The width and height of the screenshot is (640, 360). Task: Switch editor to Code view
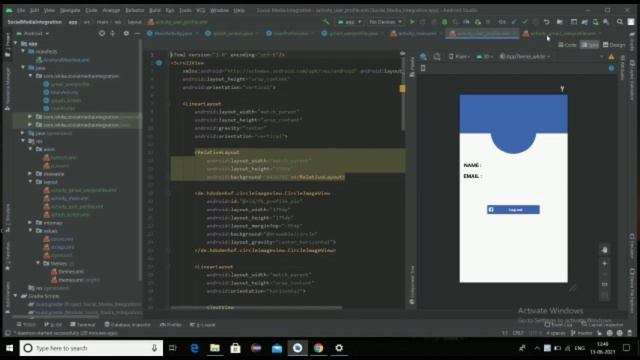pos(567,44)
